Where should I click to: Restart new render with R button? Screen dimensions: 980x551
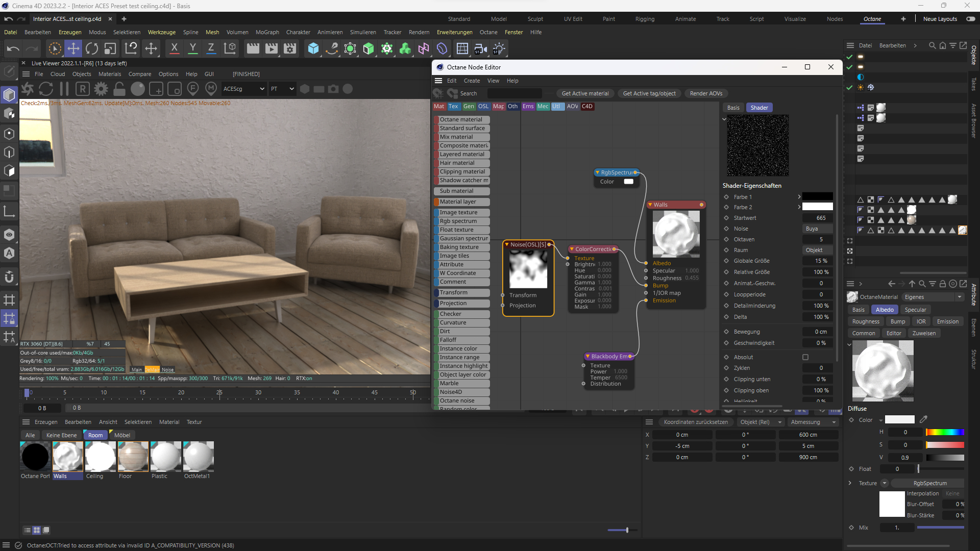[83, 89]
